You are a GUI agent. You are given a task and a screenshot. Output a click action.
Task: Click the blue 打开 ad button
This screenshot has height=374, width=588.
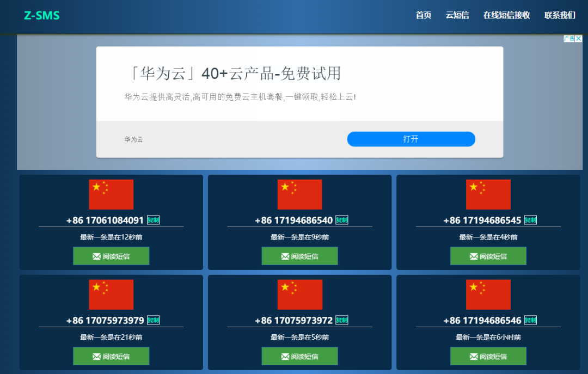click(x=411, y=139)
